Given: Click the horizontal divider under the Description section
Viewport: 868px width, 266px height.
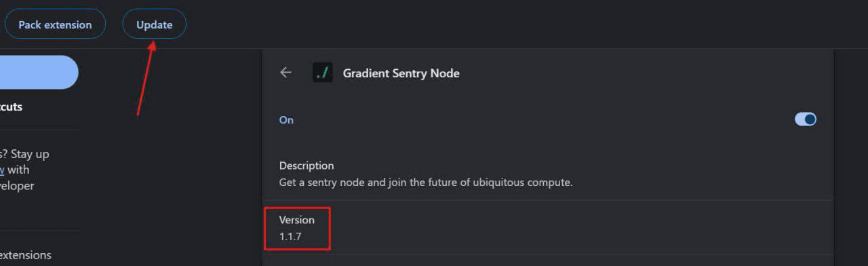Looking at the screenshot, I should pyautogui.click(x=547, y=200).
